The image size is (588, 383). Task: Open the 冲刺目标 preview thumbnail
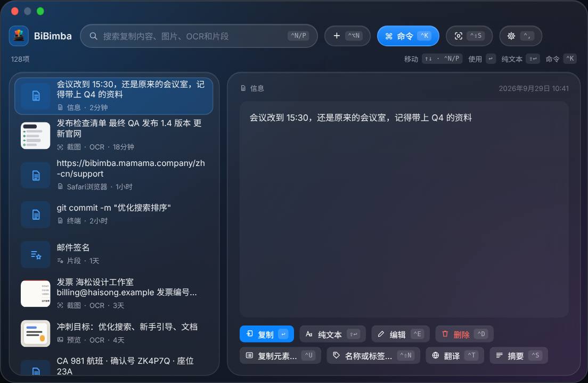(36, 333)
